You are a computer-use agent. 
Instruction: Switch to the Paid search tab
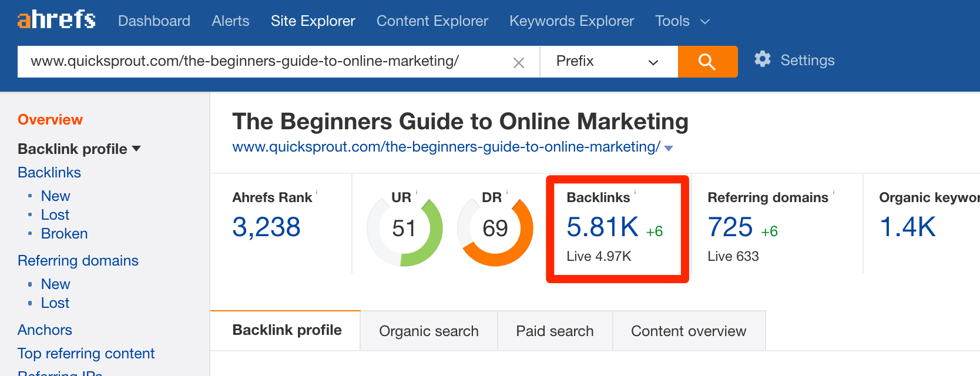pos(555,331)
